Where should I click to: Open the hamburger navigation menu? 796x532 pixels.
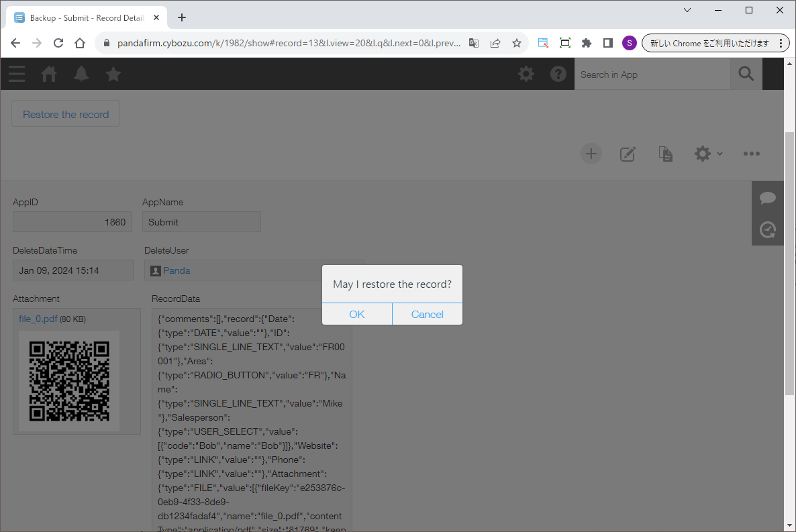(17, 74)
